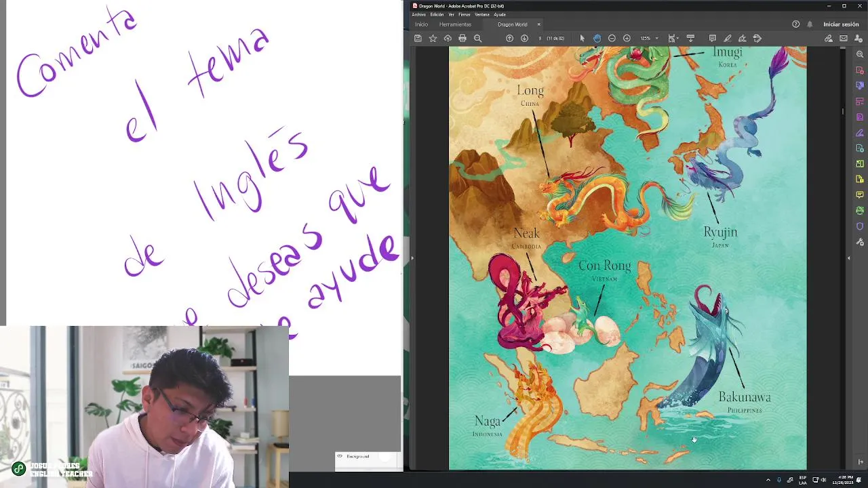The image size is (868, 488).
Task: Open the stamp tool in the toolbar
Action: [757, 39]
